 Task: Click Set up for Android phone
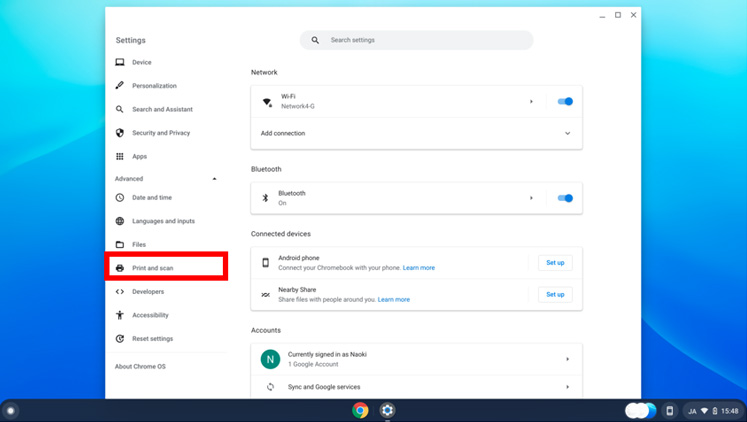555,262
